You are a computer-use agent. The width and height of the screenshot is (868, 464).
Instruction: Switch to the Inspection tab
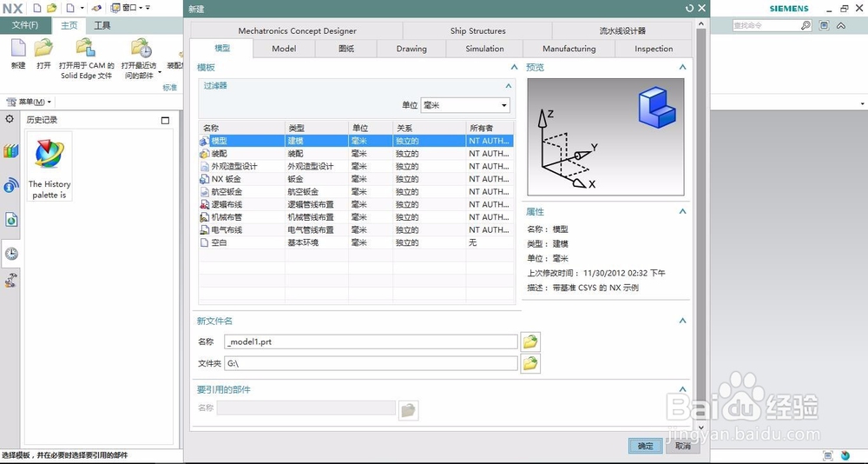point(654,49)
